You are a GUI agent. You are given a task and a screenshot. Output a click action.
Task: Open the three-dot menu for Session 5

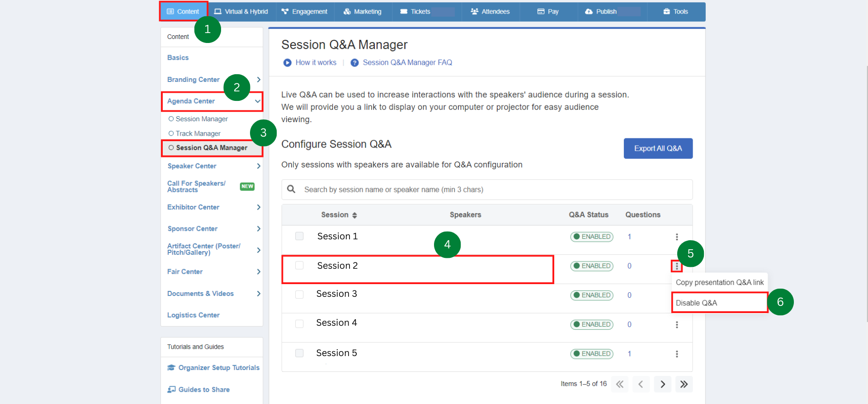coord(676,354)
